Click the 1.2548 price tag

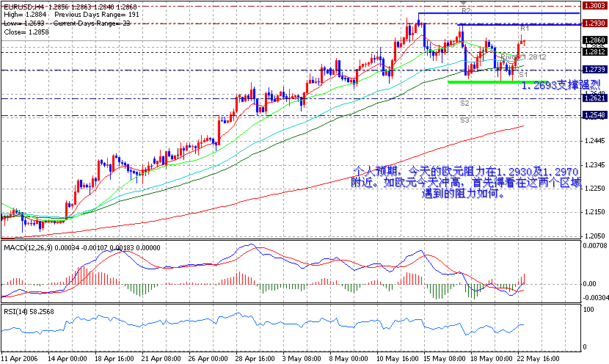594,115
